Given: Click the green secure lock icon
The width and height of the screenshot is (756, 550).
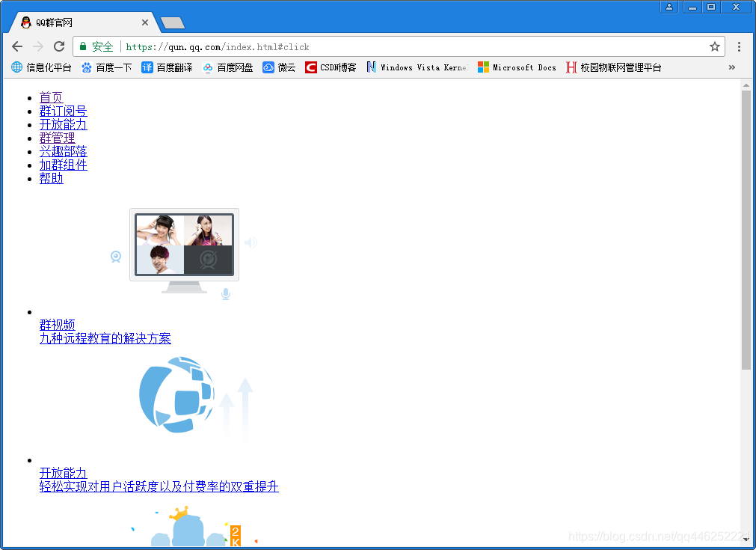Looking at the screenshot, I should coord(83,46).
